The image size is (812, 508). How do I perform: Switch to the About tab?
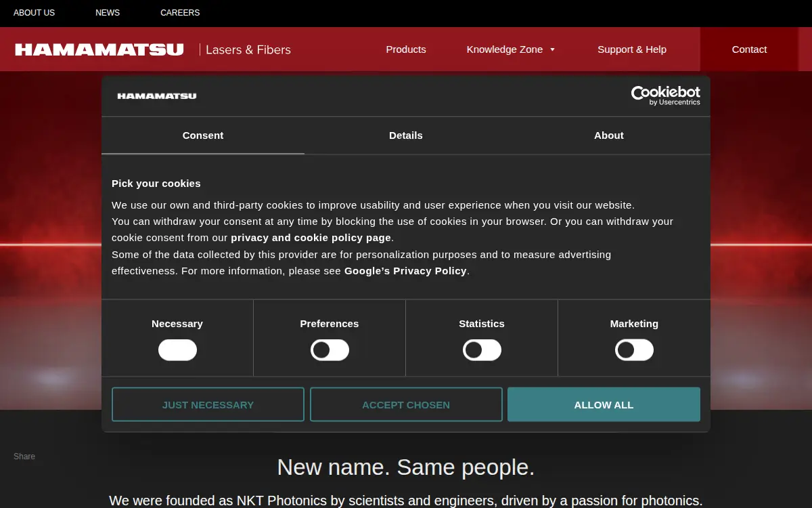(609, 135)
